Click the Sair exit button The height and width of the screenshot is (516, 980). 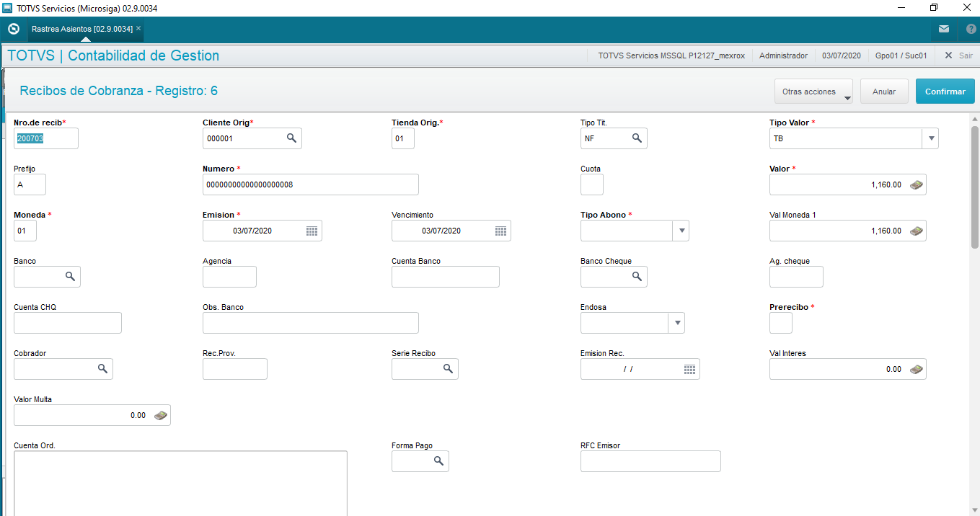tap(958, 55)
